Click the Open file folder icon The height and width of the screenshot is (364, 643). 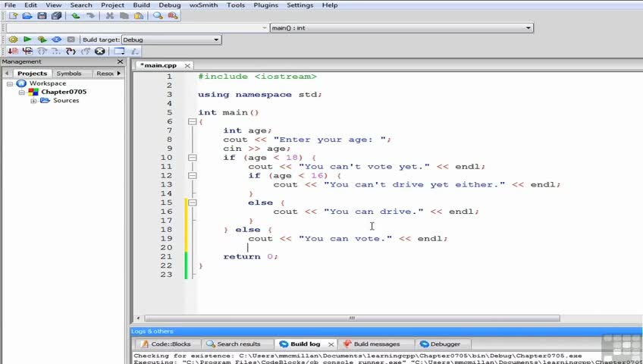click(27, 16)
